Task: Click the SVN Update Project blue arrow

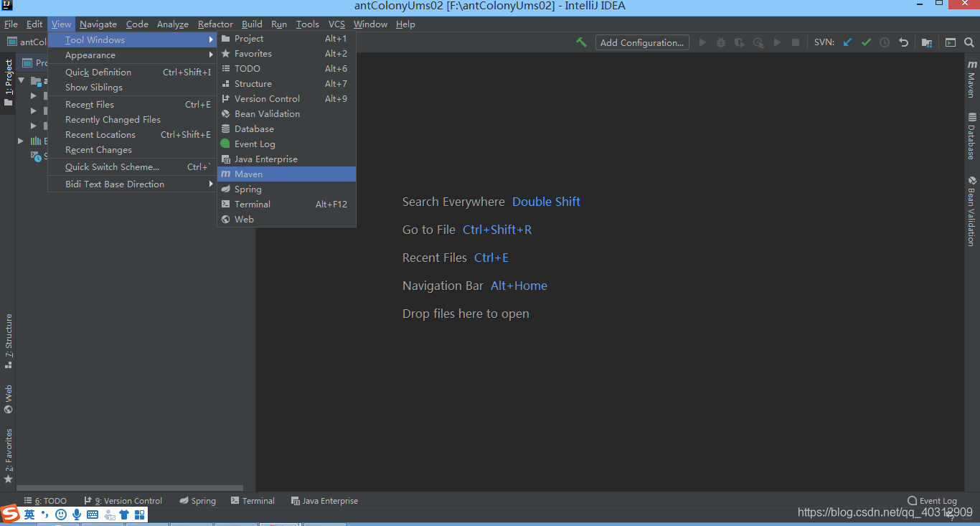Action: tap(847, 42)
